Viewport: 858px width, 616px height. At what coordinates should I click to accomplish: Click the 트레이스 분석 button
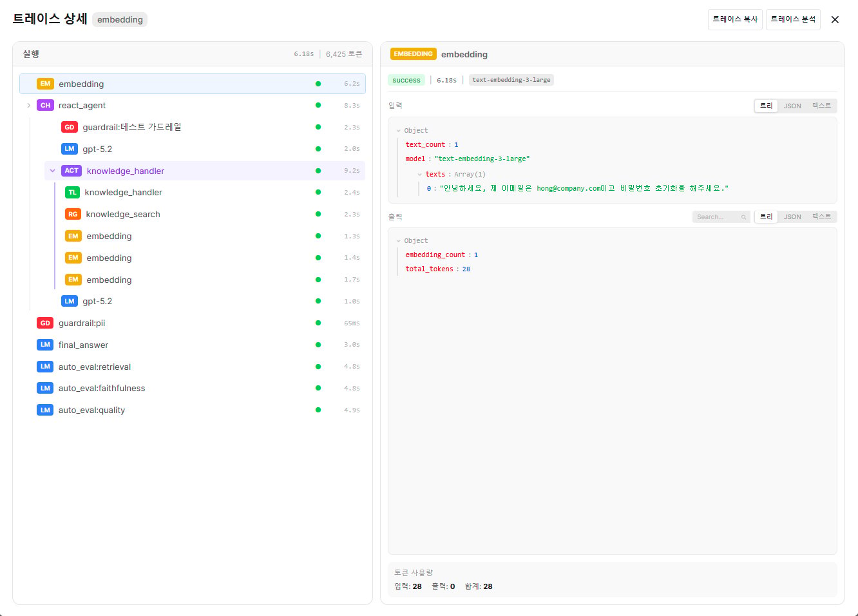tap(793, 19)
